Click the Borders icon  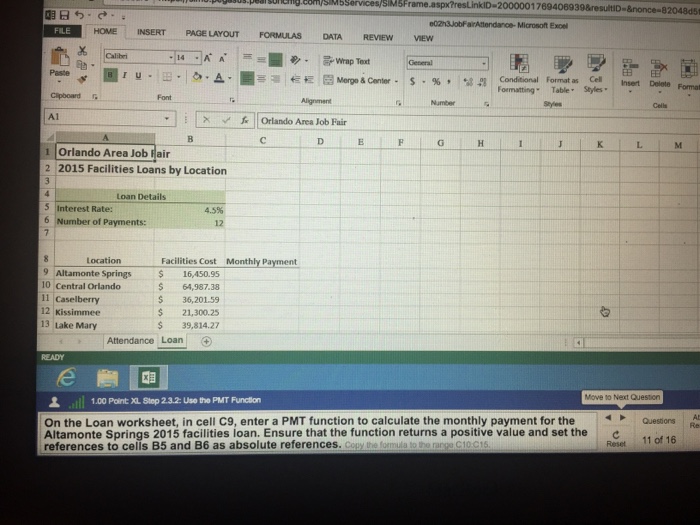[x=167, y=76]
